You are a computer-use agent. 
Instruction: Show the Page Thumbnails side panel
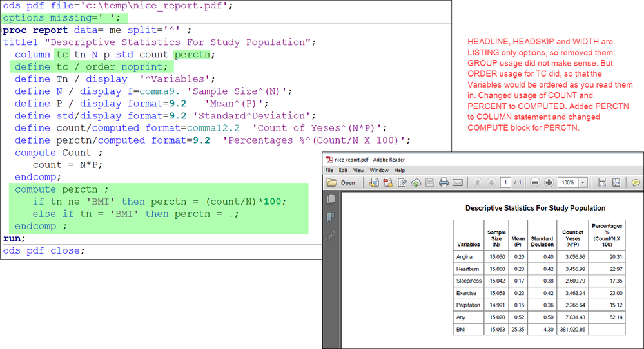point(331,200)
